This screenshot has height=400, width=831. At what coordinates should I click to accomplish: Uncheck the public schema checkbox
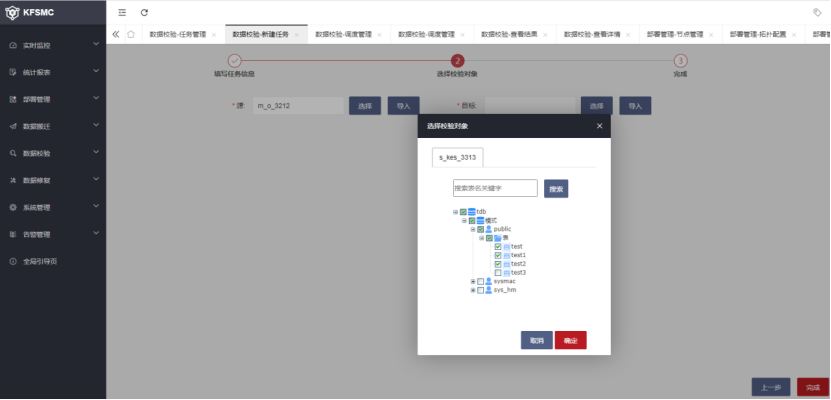click(481, 229)
